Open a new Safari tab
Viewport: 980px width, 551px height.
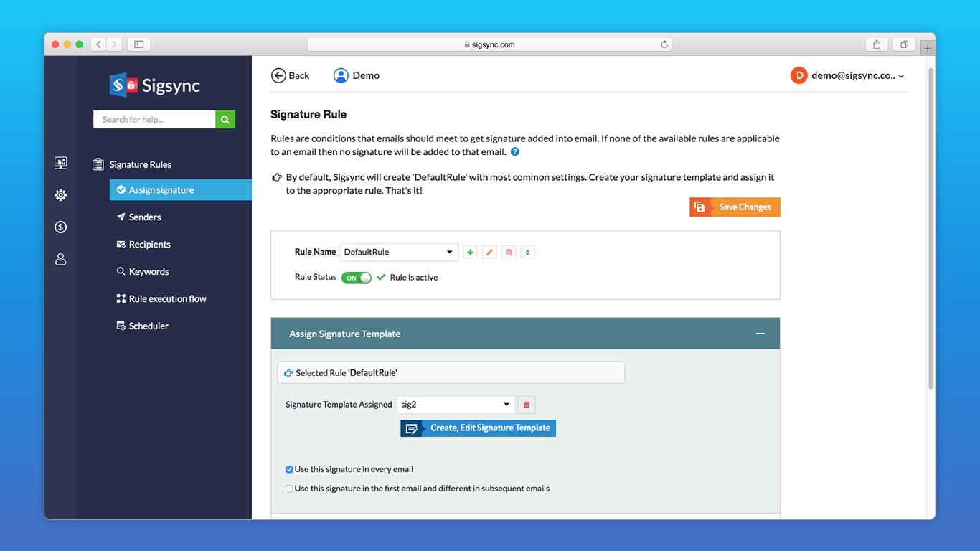coord(928,48)
